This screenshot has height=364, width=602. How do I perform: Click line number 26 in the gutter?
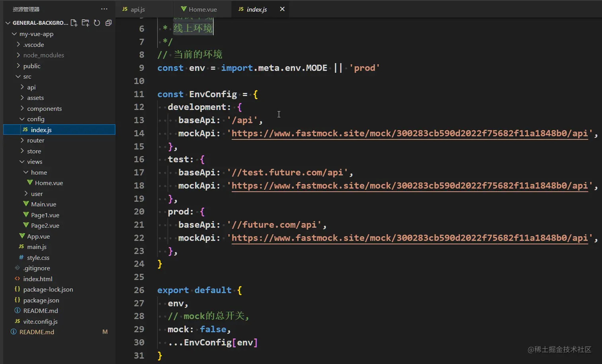coord(139,290)
